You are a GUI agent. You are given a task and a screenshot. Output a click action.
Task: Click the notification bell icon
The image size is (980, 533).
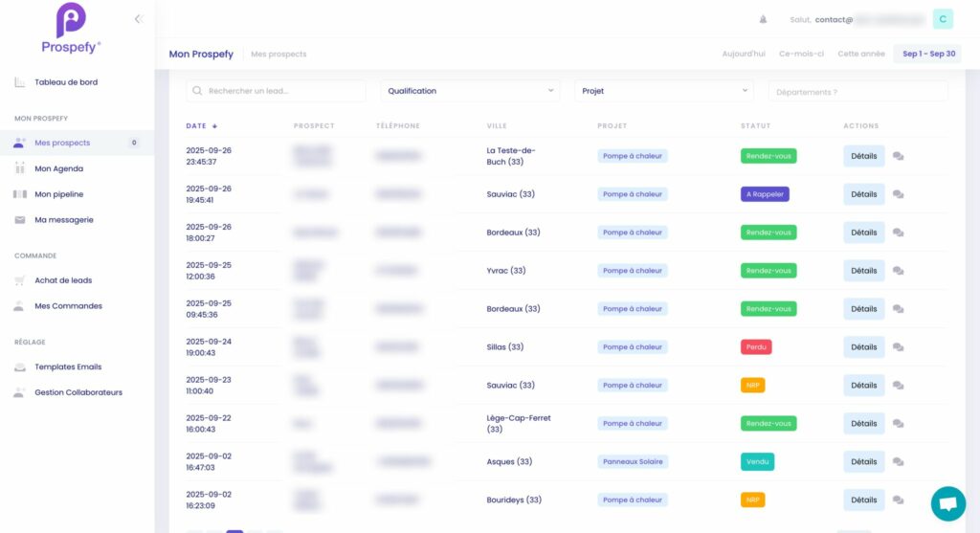763,19
